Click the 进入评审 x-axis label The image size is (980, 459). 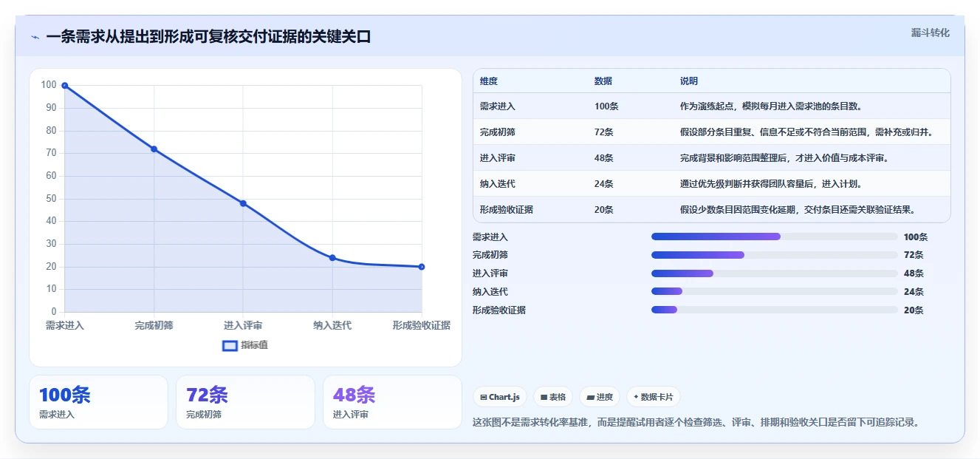click(x=243, y=325)
